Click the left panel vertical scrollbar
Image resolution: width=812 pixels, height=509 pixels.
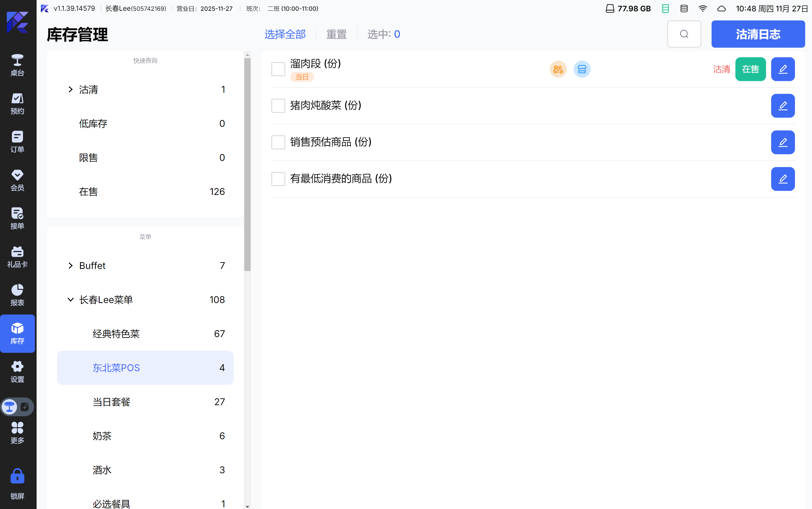pos(247,165)
